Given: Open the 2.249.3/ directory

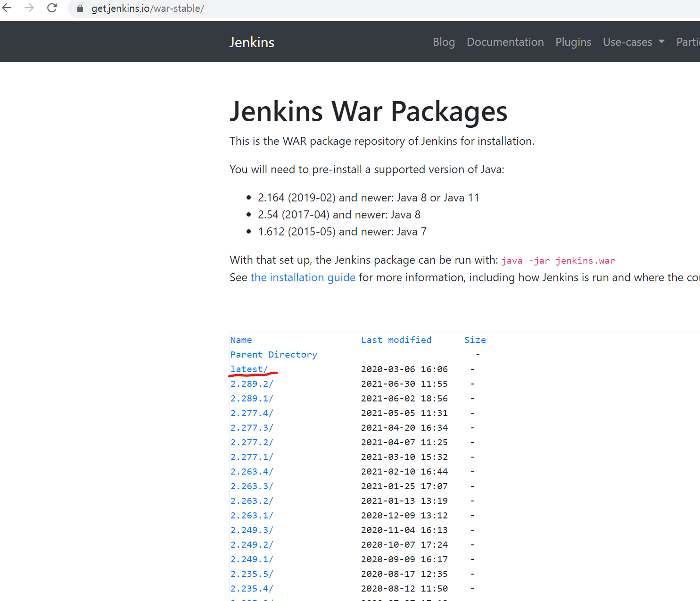Looking at the screenshot, I should click(252, 530).
